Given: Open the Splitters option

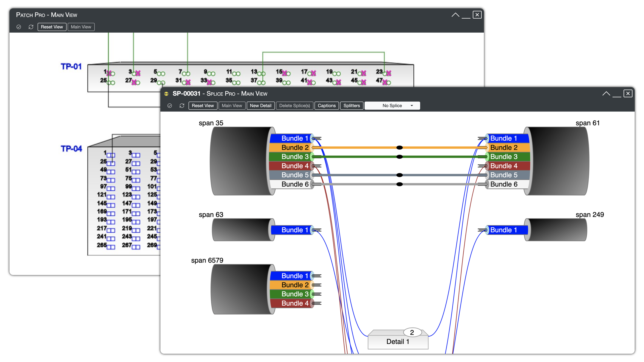Looking at the screenshot, I should pos(352,106).
